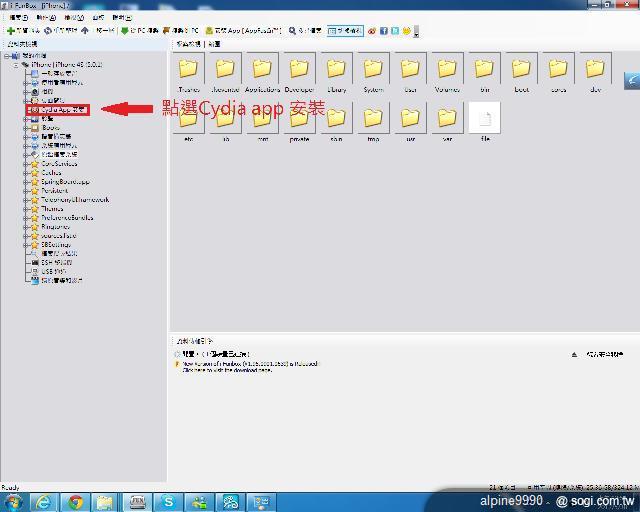The width and height of the screenshot is (640, 512).
Task: Expand the PreferenceBundles tree node
Action: pyautogui.click(x=25, y=218)
